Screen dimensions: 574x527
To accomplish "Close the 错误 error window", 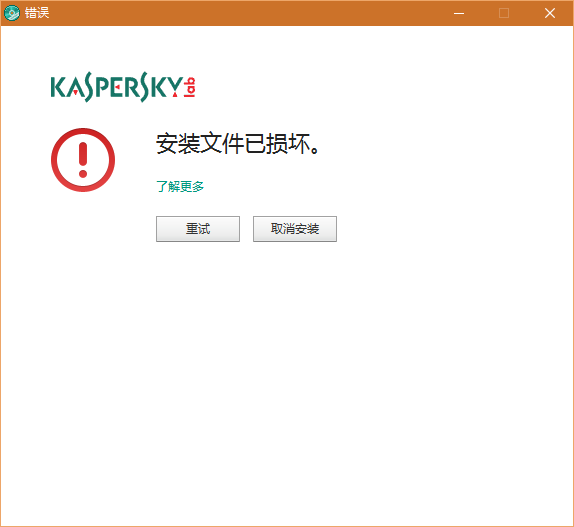I will pos(549,13).
